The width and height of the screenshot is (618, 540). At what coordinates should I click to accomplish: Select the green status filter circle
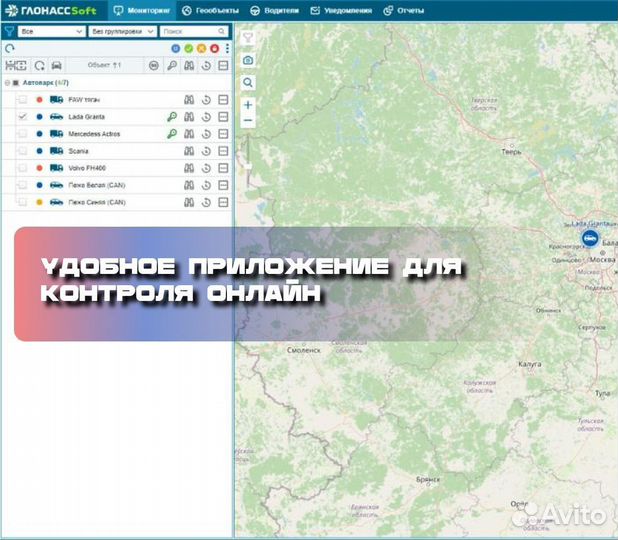point(189,48)
